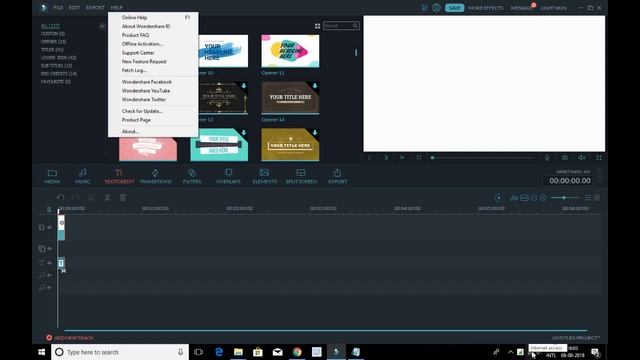Image resolution: width=640 pixels, height=360 pixels.
Task: Open the Overlays tab
Action: (228, 176)
